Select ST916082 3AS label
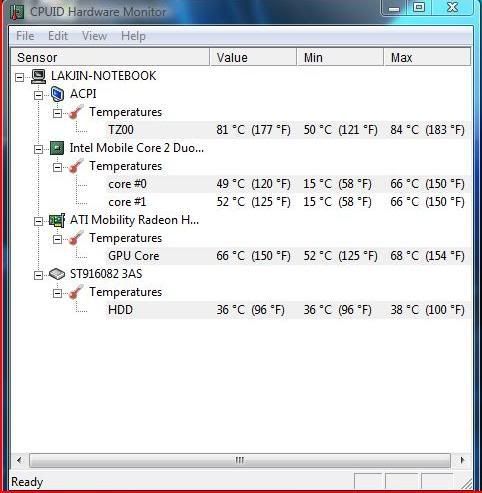This screenshot has width=482, height=493. [x=106, y=274]
